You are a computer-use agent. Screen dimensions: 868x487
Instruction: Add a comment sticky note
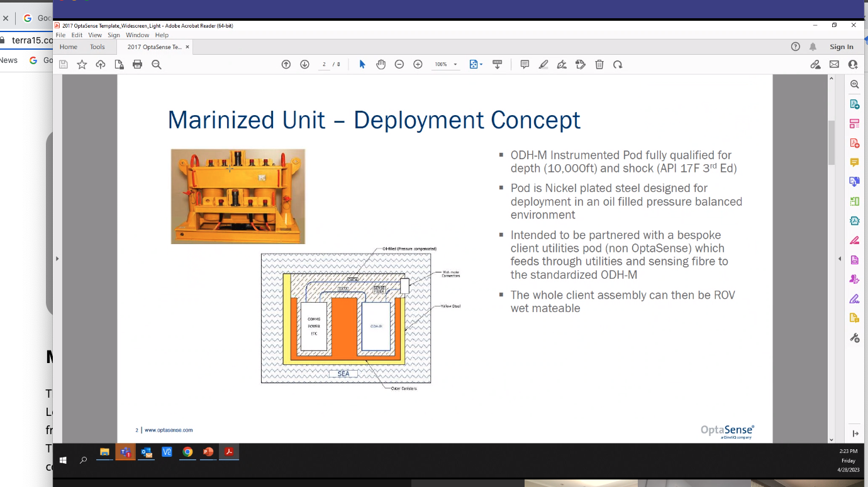(x=525, y=64)
